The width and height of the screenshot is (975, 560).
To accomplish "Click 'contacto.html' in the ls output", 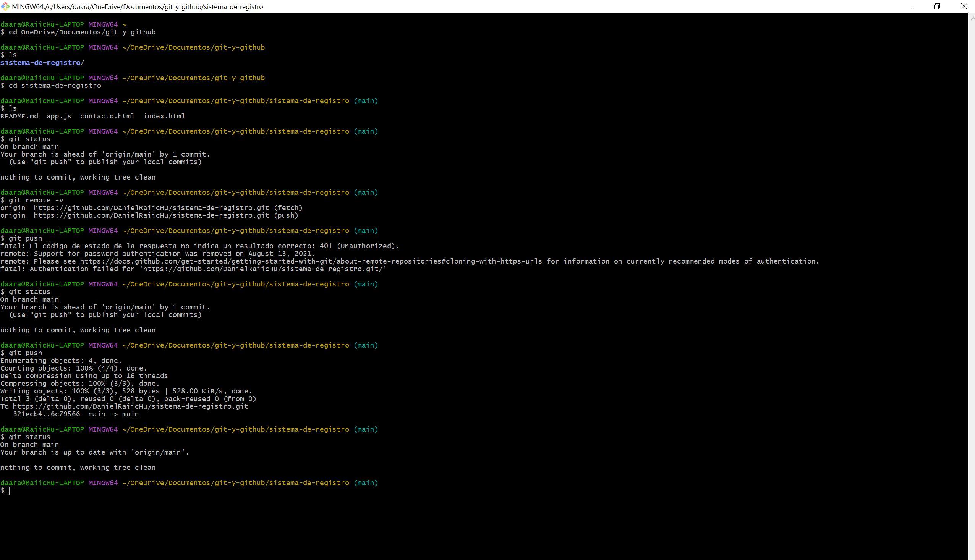I will [x=107, y=116].
